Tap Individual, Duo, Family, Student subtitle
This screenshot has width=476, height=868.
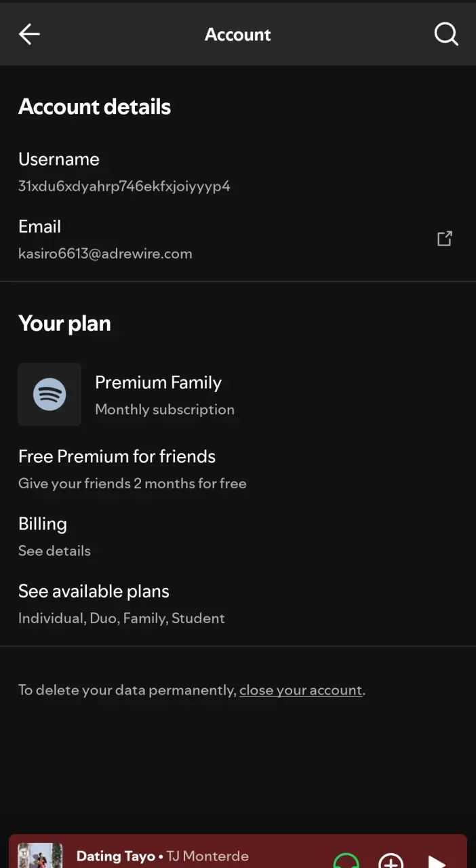[x=121, y=618]
